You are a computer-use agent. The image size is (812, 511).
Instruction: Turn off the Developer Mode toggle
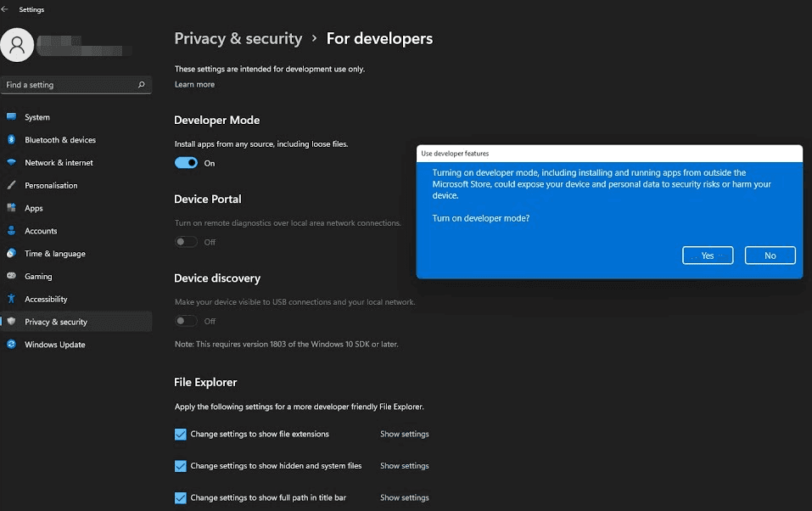click(186, 163)
